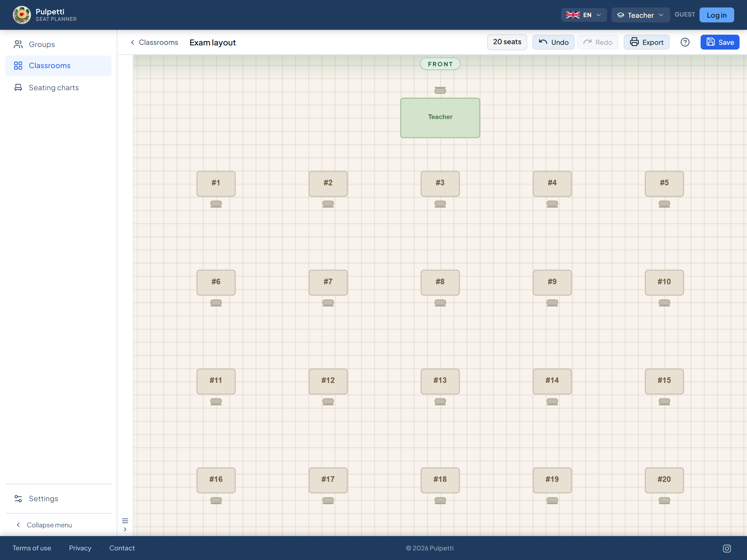Click the Redo button

[x=597, y=42]
